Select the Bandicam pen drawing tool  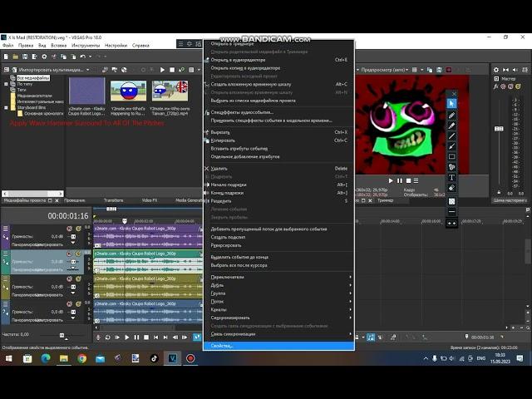[451, 116]
